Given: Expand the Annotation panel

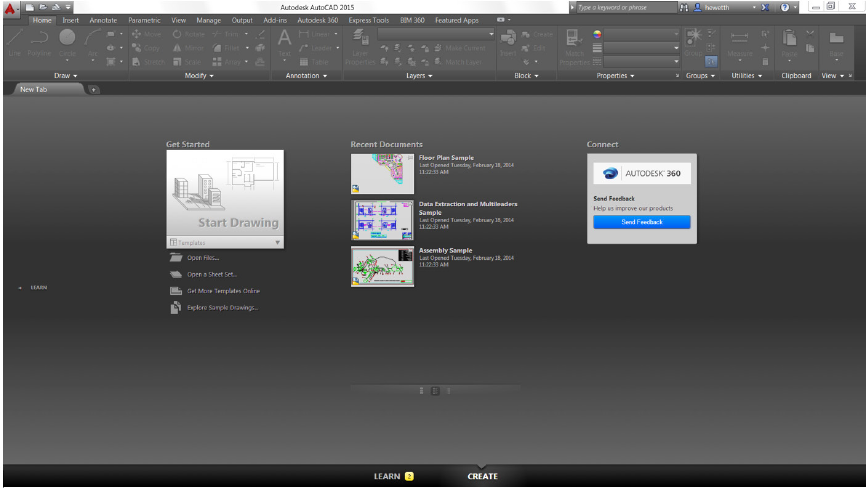Looking at the screenshot, I should (306, 76).
